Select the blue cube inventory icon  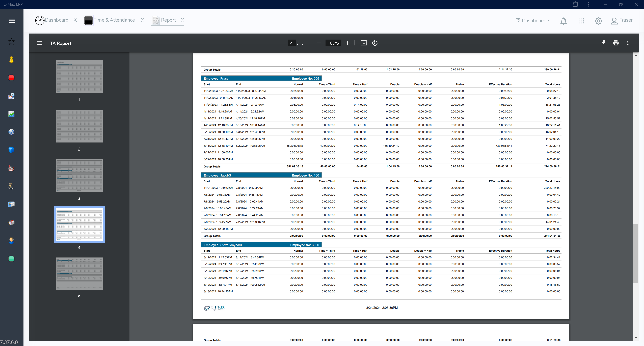point(12,150)
